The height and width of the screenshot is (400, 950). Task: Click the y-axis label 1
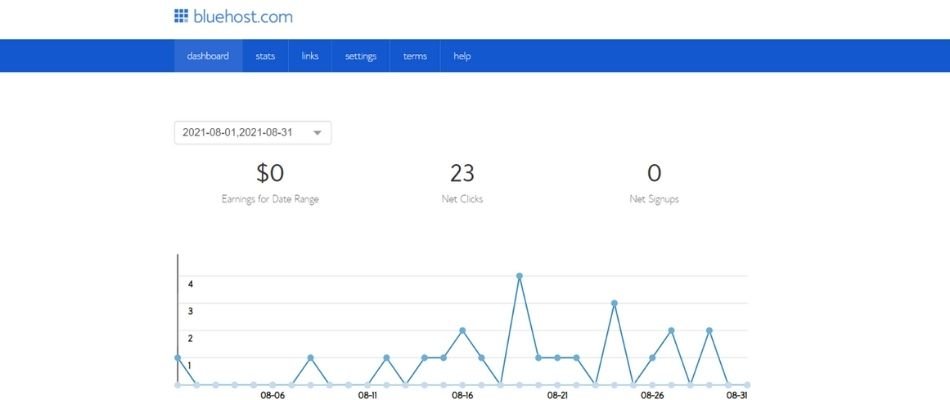pos(190,365)
